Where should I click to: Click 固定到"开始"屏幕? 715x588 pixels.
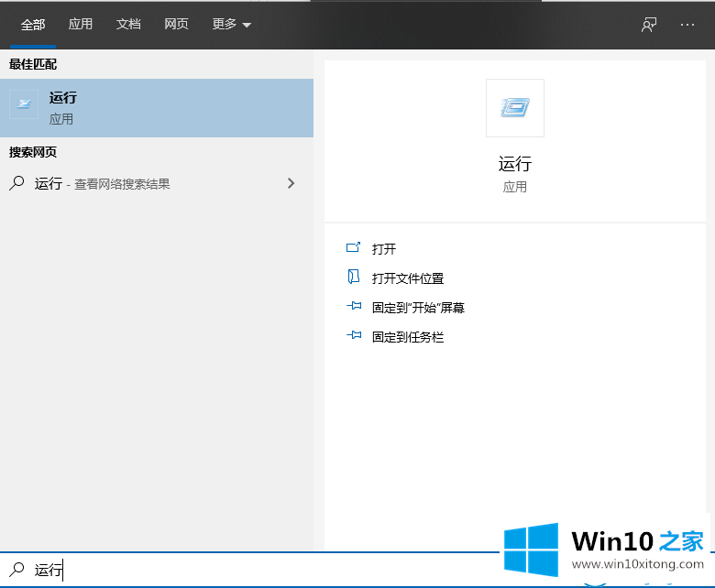tap(418, 308)
